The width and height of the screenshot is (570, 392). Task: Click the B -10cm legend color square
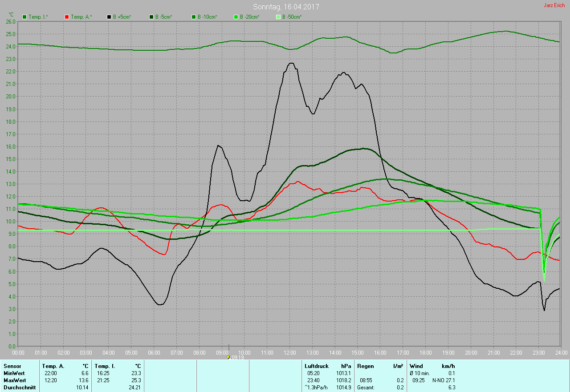pyautogui.click(x=194, y=17)
